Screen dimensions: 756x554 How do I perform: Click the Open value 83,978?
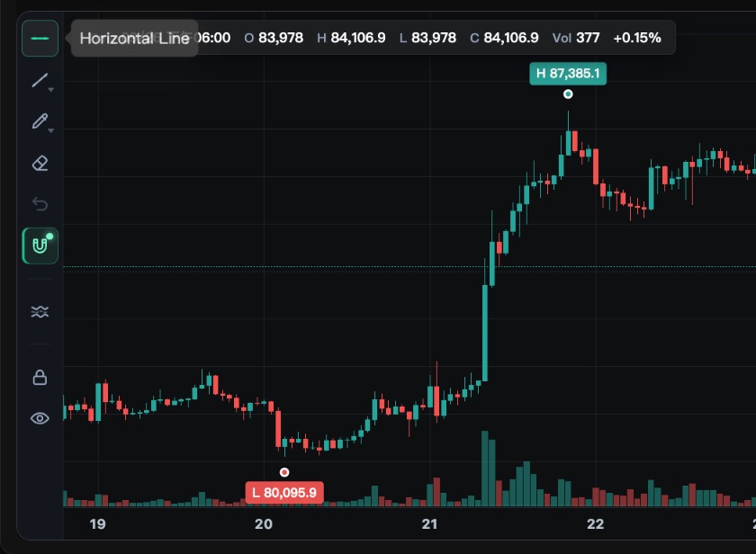click(x=281, y=38)
